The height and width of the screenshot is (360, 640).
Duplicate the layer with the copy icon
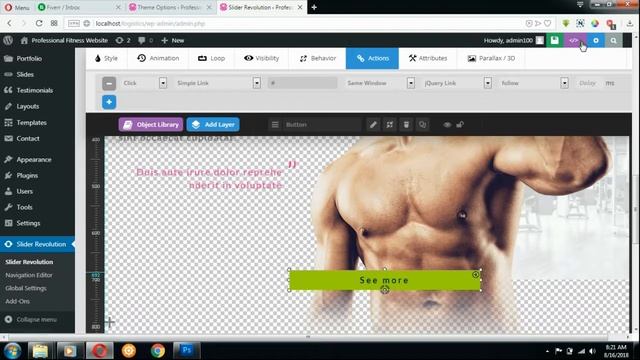(422, 124)
